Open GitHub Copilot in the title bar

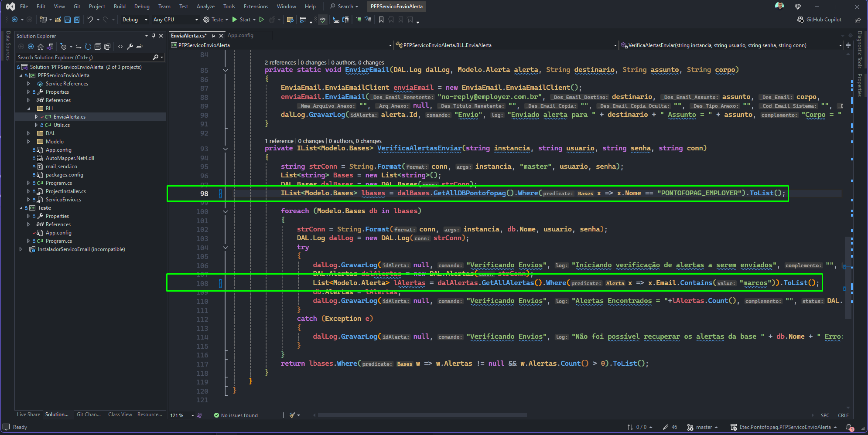(819, 20)
